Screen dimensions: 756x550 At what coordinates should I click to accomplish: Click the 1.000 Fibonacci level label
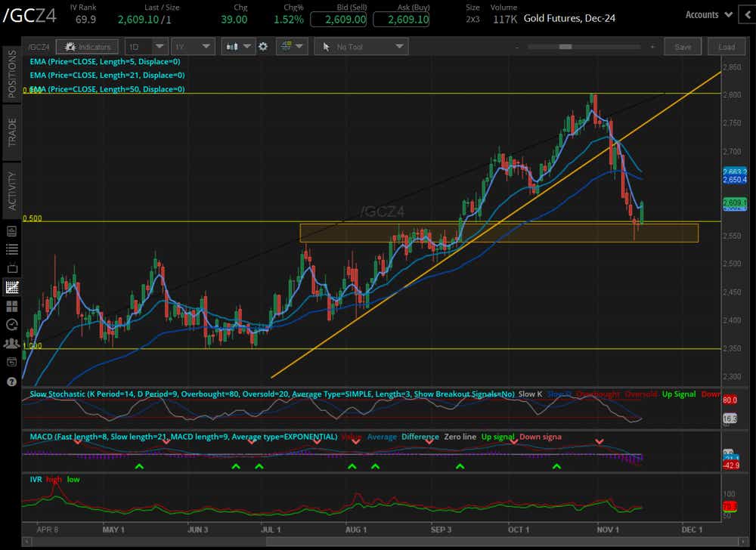pyautogui.click(x=33, y=345)
